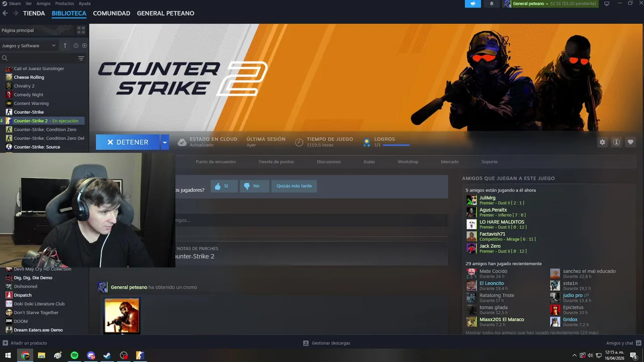644x362 pixels.
Task: Click the thumbs-up Sí button
Action: pos(224,186)
